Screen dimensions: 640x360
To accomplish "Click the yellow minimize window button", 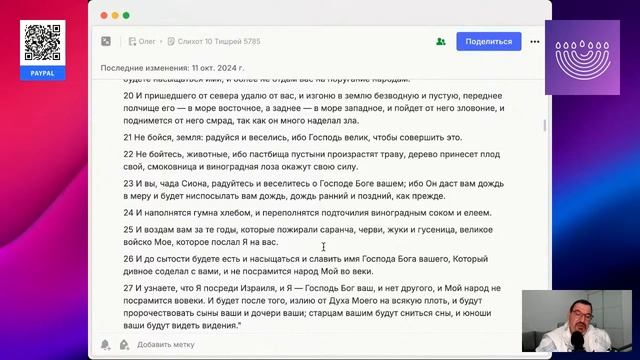I will pyautogui.click(x=115, y=16).
